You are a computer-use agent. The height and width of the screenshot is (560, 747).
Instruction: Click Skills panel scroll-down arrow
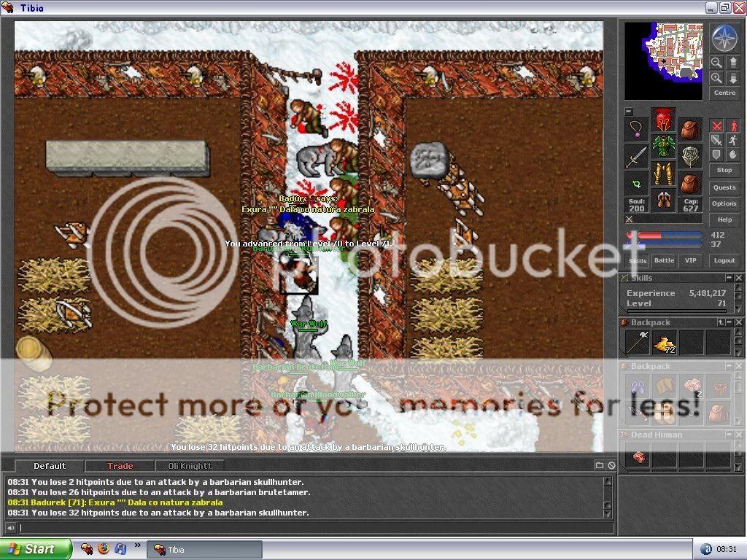738,309
